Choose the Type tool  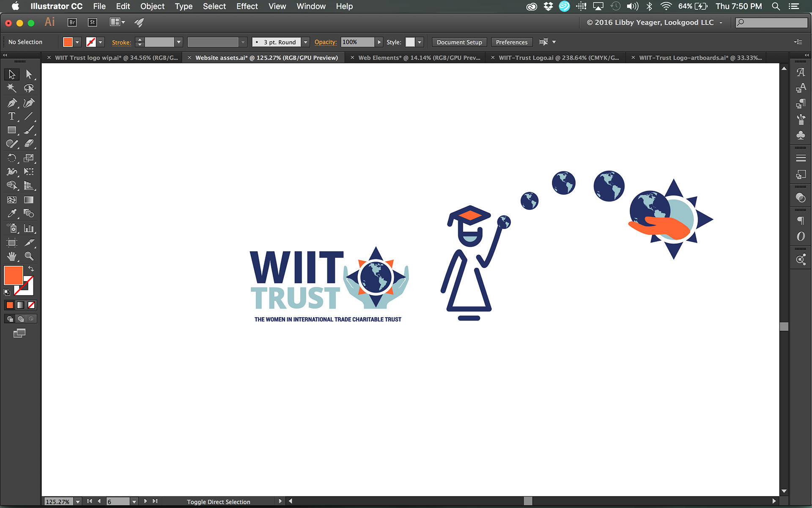coord(11,116)
